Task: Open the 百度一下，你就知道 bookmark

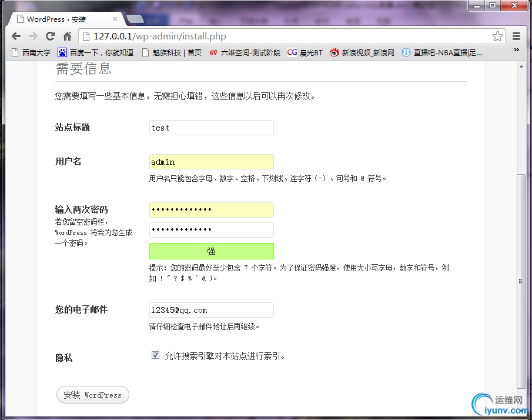Action: (x=96, y=52)
